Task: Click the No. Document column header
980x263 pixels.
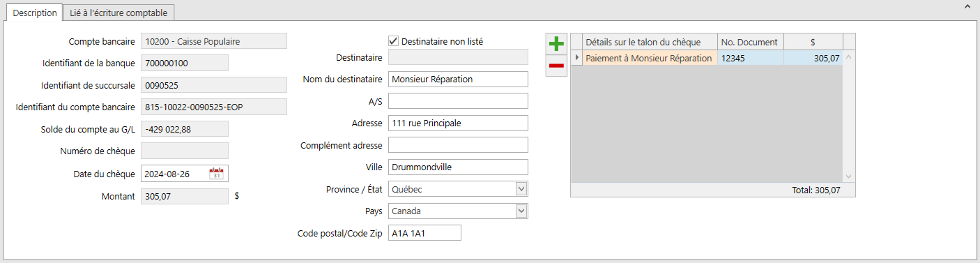Action: [750, 42]
